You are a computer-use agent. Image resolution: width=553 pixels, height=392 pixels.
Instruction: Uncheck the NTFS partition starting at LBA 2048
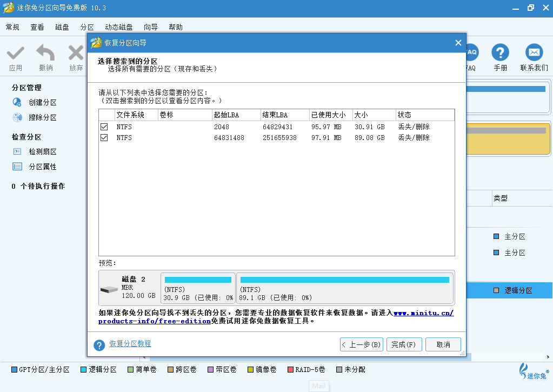point(104,127)
